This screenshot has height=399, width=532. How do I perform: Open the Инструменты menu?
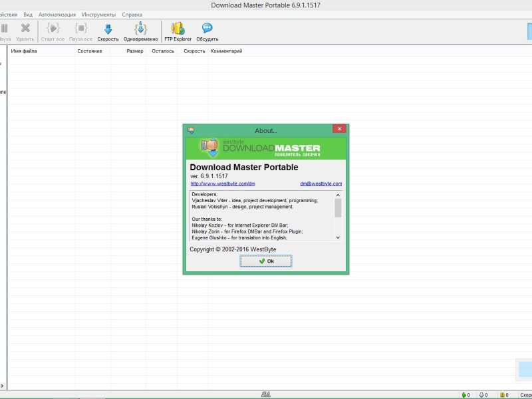coord(98,15)
